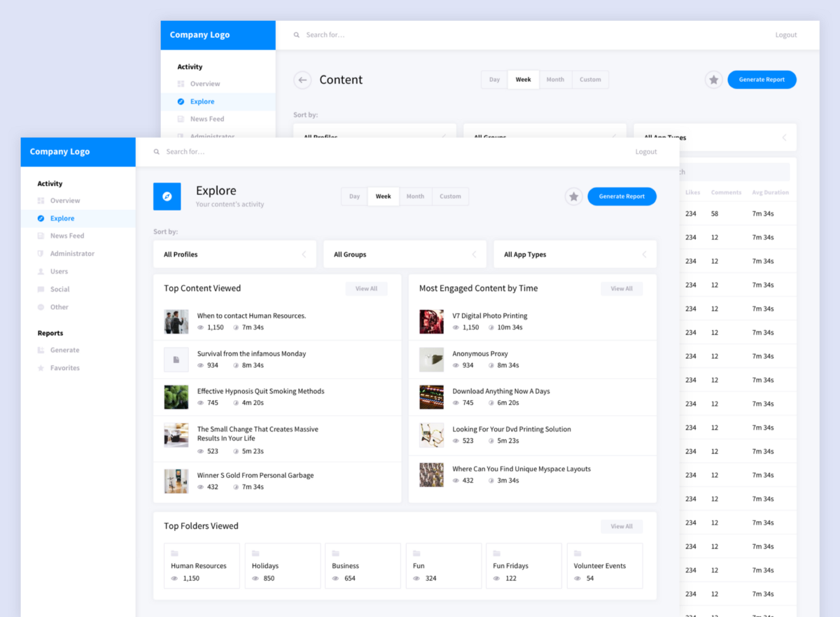Open the All Profiles dropdown in Explore window
This screenshot has width=840, height=617.
(x=234, y=255)
